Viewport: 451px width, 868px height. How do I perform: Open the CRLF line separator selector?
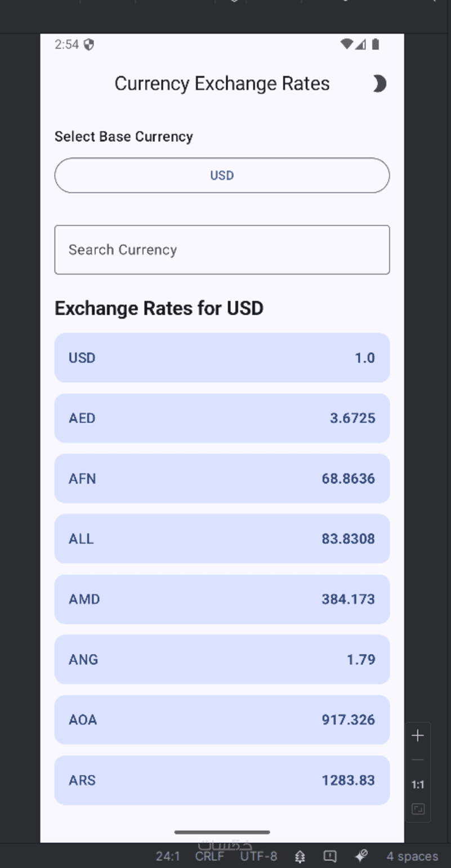pyautogui.click(x=209, y=856)
